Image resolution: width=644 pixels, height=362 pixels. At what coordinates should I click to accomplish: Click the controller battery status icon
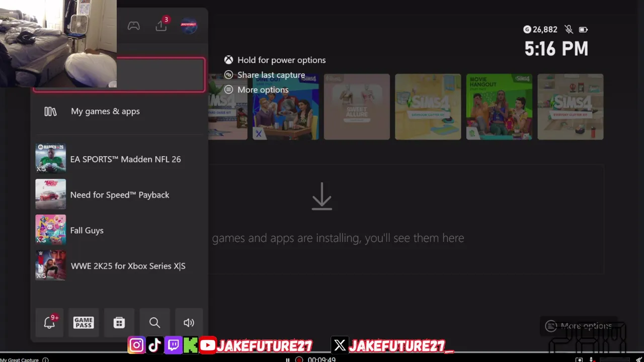click(583, 30)
